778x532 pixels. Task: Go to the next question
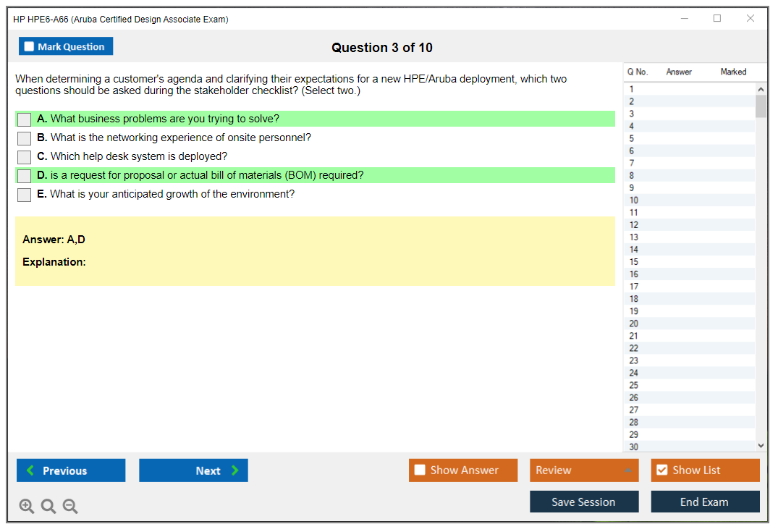tap(193, 470)
